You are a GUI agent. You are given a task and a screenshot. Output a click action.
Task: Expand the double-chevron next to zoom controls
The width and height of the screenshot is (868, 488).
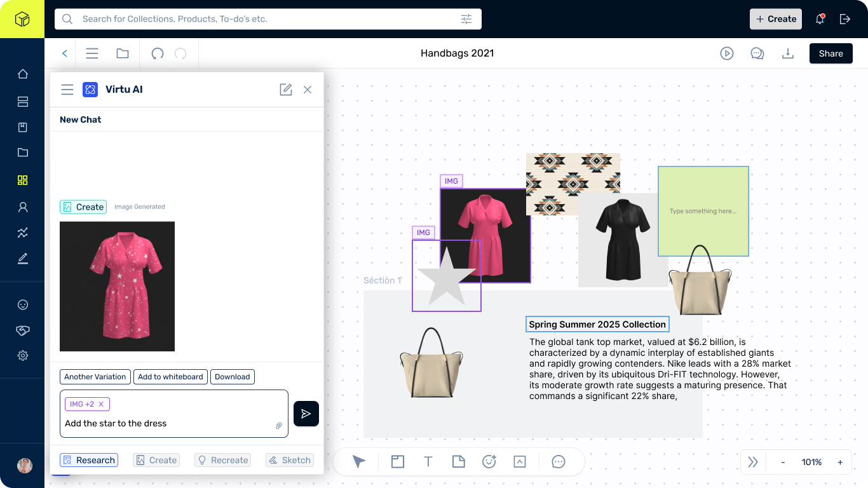tap(752, 462)
